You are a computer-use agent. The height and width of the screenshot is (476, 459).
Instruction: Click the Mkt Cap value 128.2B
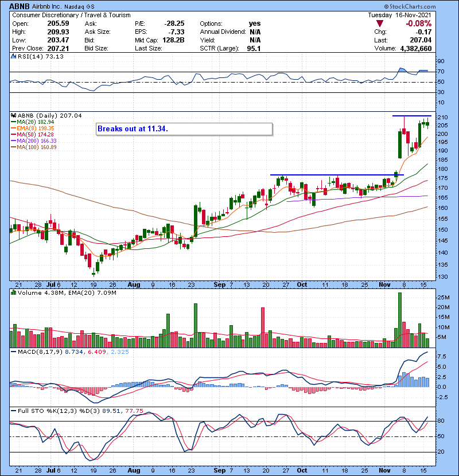(x=173, y=40)
